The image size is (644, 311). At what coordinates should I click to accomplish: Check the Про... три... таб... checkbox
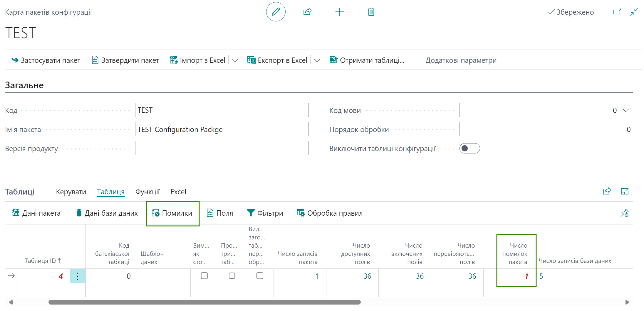click(x=232, y=276)
